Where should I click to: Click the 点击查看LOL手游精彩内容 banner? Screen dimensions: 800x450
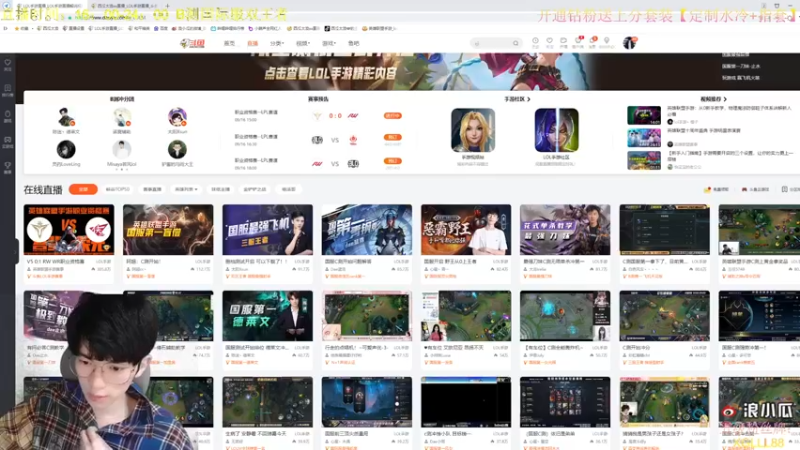[330, 73]
